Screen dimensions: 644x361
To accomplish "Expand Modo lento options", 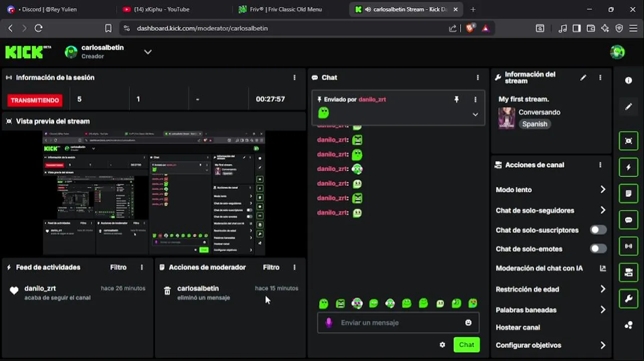I will coord(603,190).
